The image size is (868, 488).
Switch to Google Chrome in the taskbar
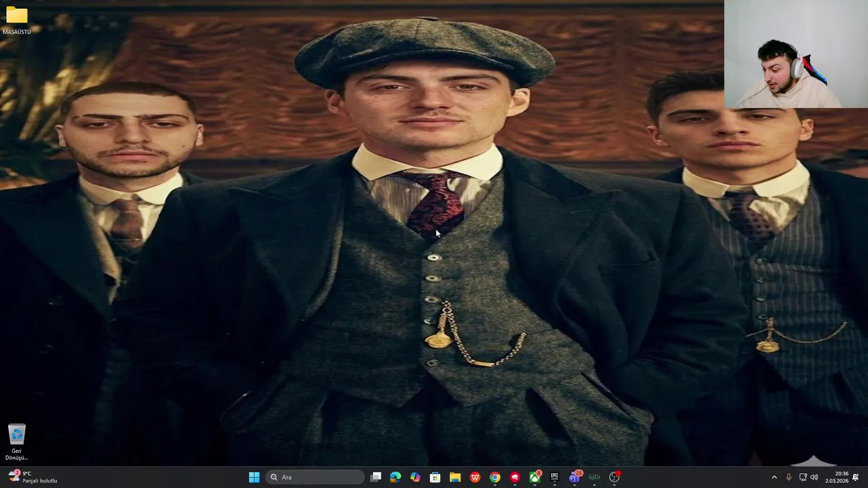[x=495, y=477]
